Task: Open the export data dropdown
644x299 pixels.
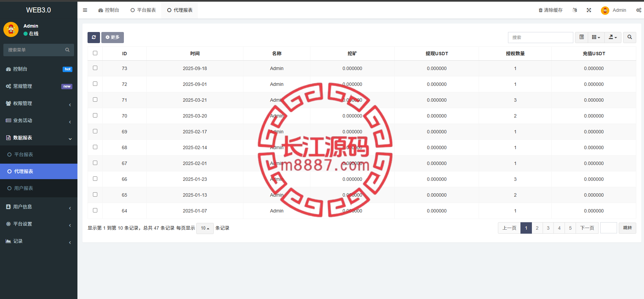Action: pyautogui.click(x=613, y=37)
